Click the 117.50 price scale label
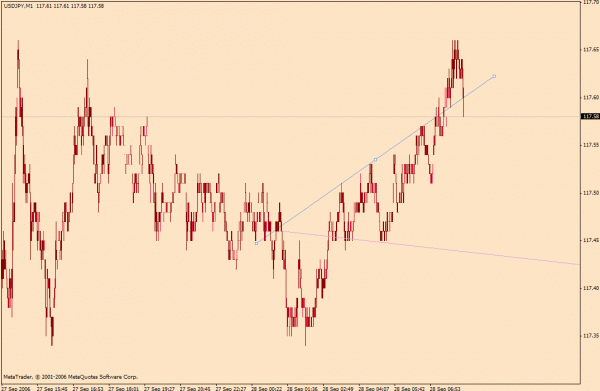The image size is (600, 391). [x=591, y=193]
